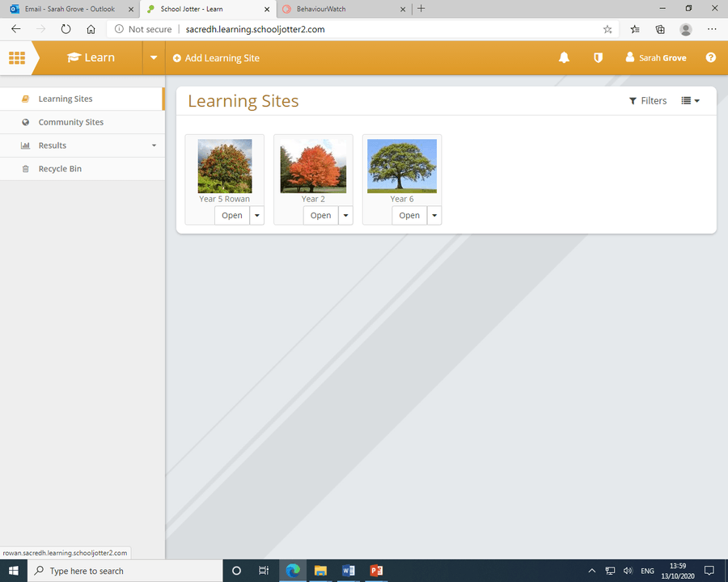This screenshot has height=582, width=728.
Task: Open Cortana circle icon
Action: 236,571
